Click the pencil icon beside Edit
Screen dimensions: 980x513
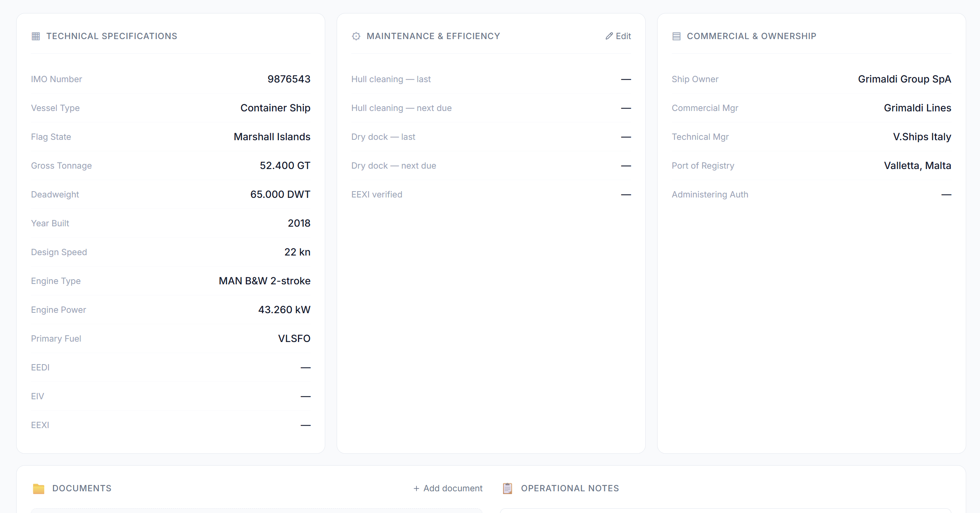609,36
